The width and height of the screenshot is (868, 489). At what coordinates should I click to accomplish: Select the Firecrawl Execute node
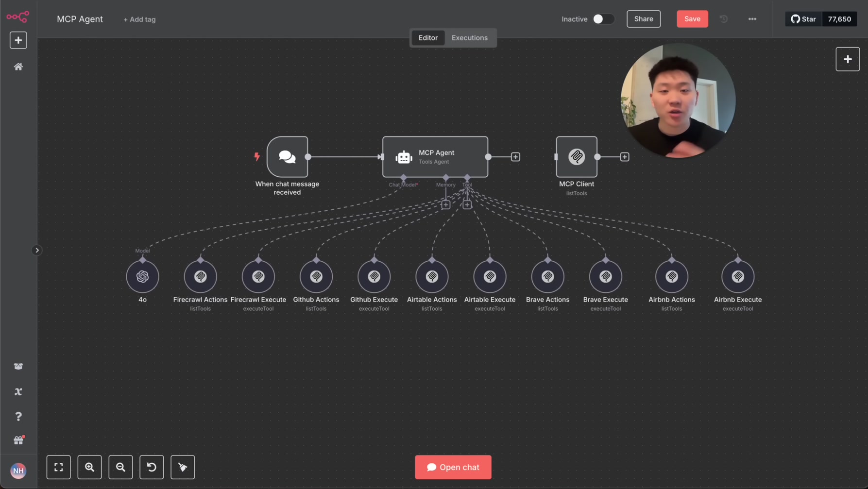[258, 276]
